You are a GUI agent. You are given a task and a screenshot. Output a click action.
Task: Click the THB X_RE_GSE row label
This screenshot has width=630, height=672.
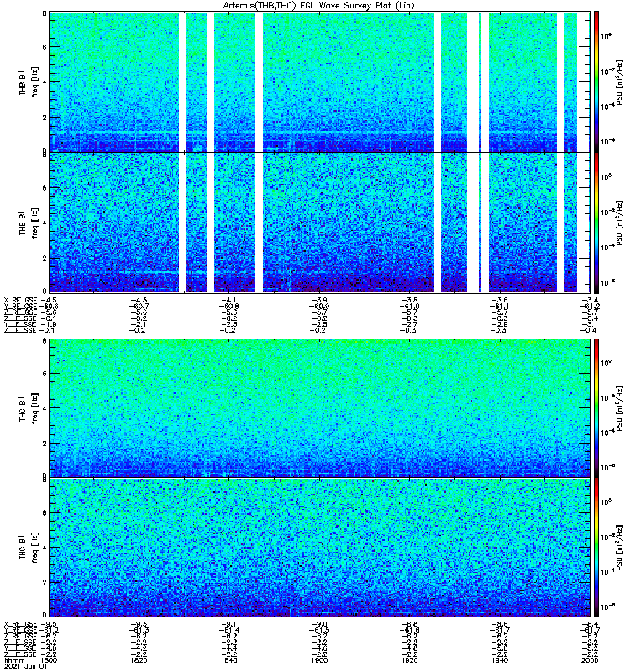(x=20, y=300)
